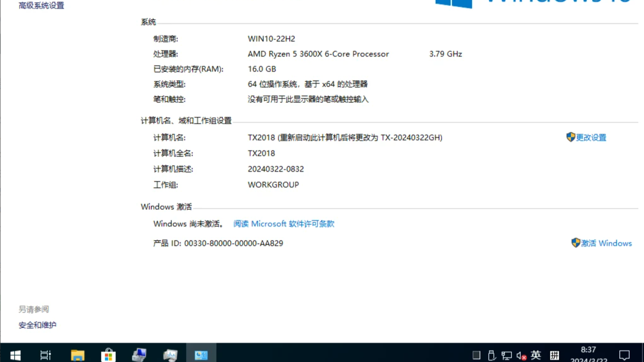Switch input language from 英 English
The width and height of the screenshot is (644, 362).
pos(536,355)
